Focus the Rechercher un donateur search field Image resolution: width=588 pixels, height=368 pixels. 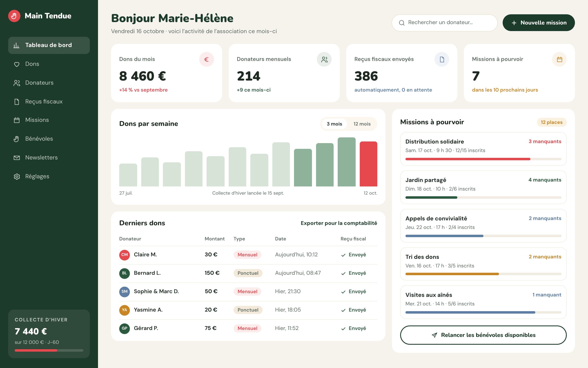[x=444, y=23]
